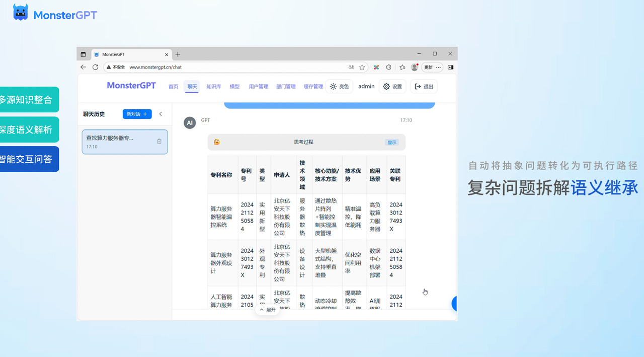Image resolution: width=644 pixels, height=357 pixels.
Task: Open the browser extensions puzzle icon
Action: [388, 67]
